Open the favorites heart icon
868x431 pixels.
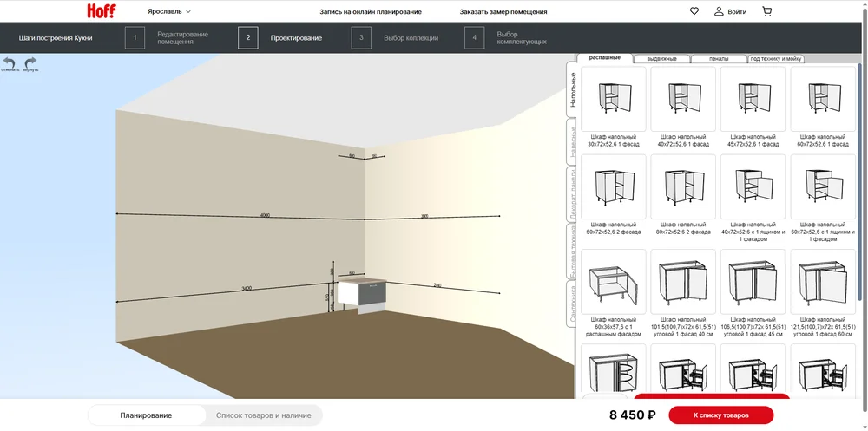pyautogui.click(x=694, y=11)
